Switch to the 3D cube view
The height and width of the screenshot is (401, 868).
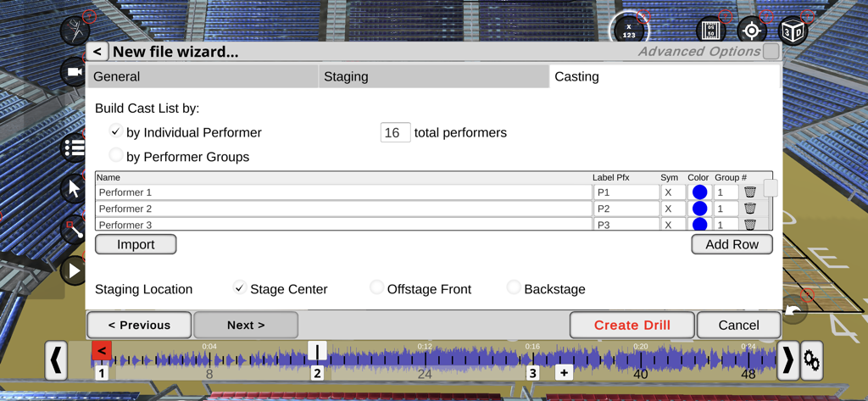click(793, 31)
